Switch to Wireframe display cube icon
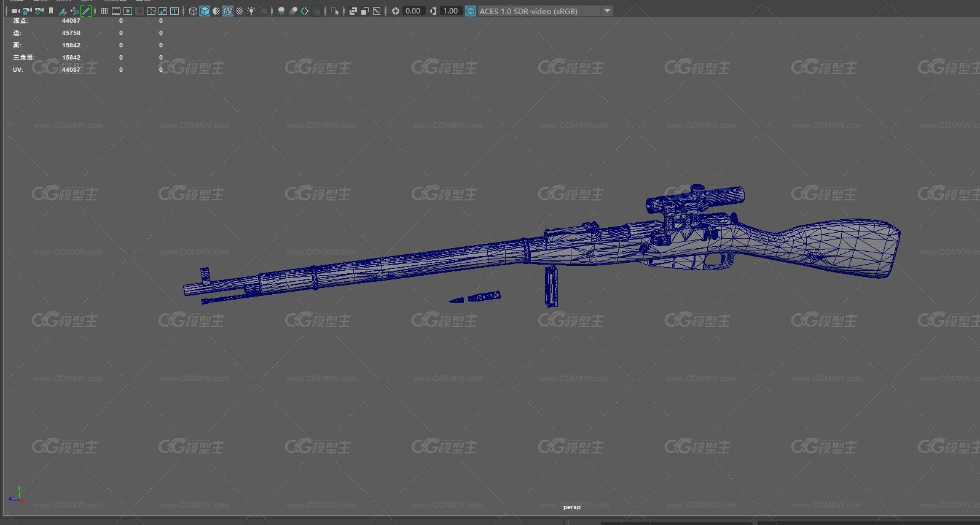Viewport: 980px width, 525px height. point(193,11)
